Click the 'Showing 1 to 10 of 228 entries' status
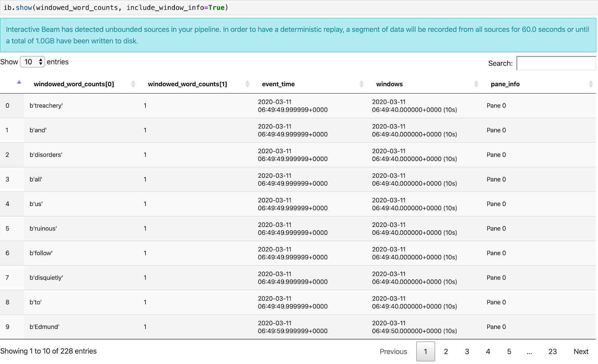This screenshot has width=598, height=364. tap(49, 351)
